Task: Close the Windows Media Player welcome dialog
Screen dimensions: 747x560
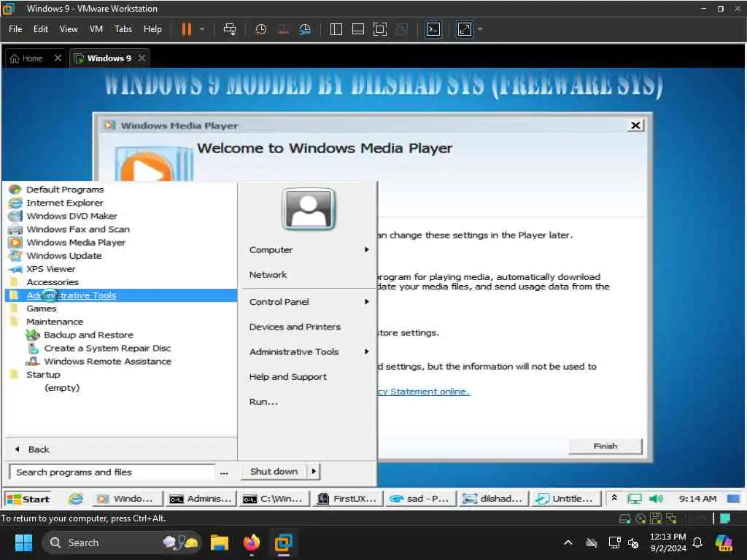Action: pyautogui.click(x=635, y=125)
